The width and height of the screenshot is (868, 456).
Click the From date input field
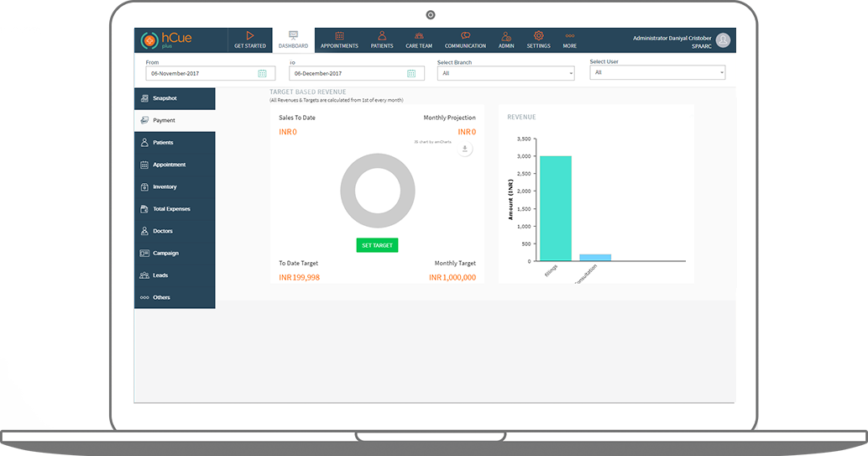tap(211, 73)
